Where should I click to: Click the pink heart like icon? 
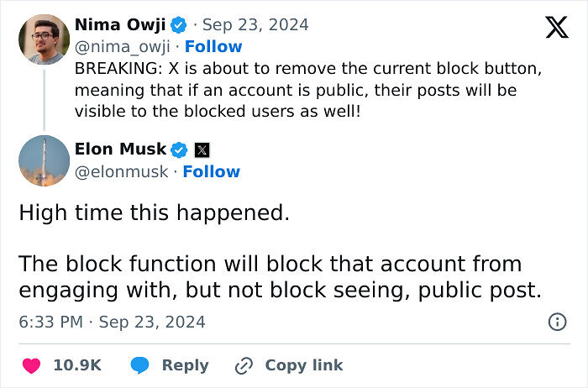(x=32, y=365)
